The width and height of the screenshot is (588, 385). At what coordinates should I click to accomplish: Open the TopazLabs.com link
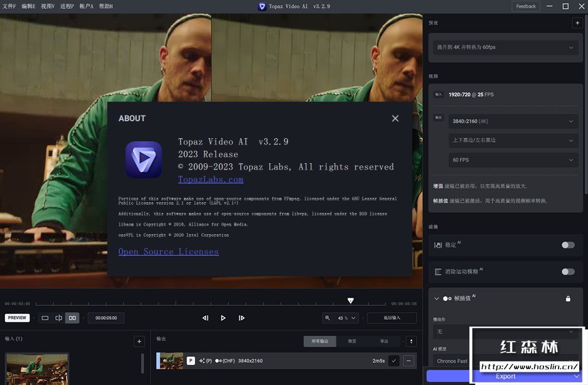point(211,180)
